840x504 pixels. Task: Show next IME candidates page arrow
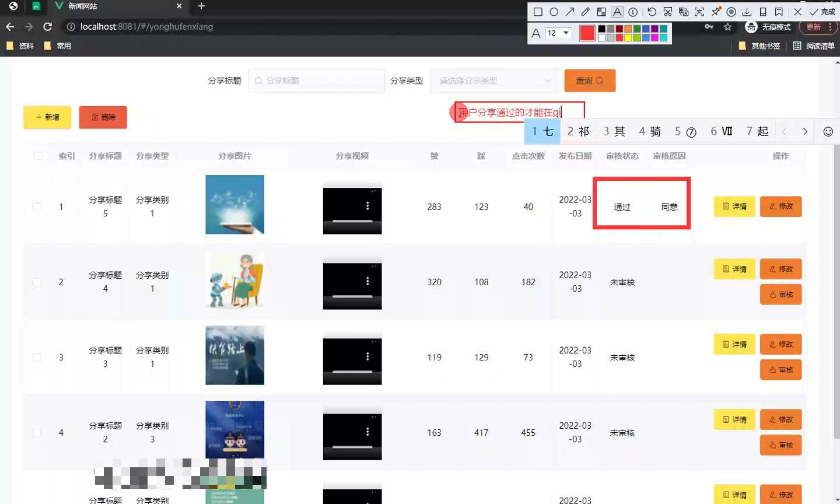[x=805, y=132]
